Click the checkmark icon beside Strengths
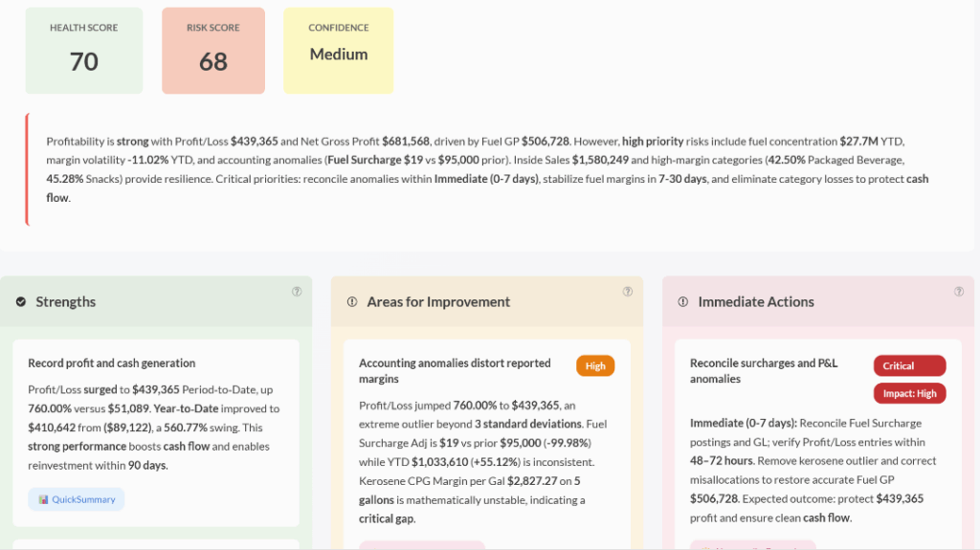This screenshot has width=980, height=550. coord(21,302)
